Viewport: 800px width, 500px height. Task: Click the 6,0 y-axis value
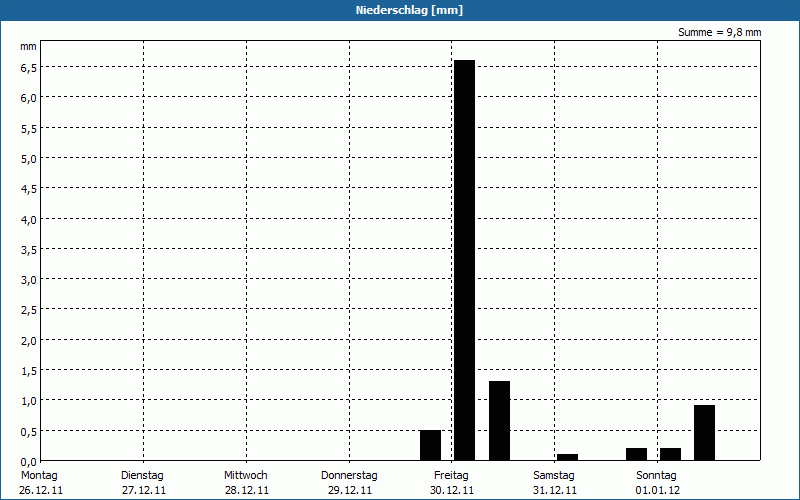[29, 98]
